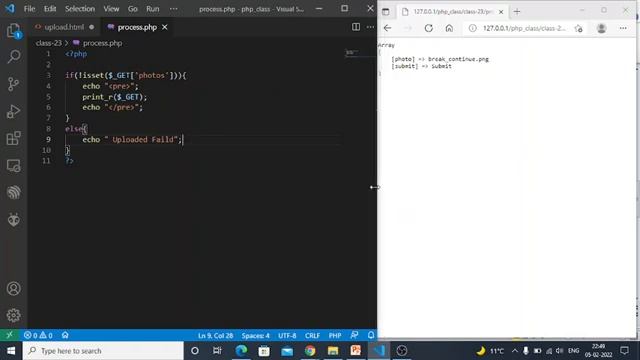The width and height of the screenshot is (640, 360).
Task: Refresh the browser page
Action: click(429, 28)
